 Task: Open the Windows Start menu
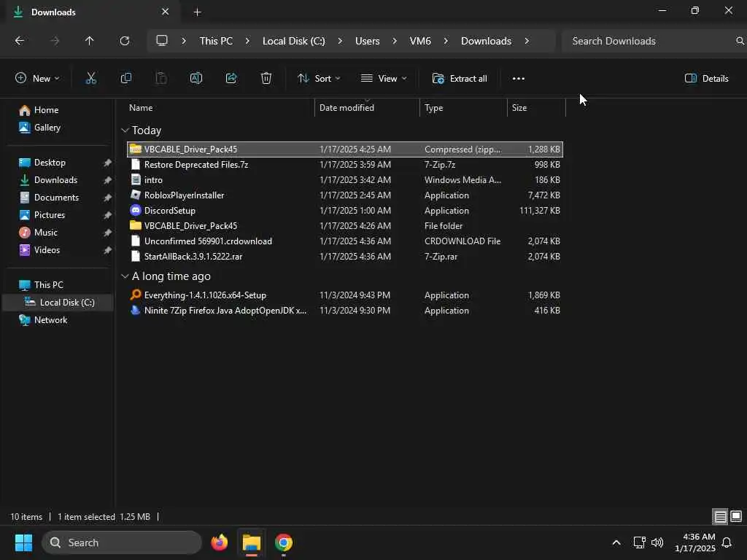click(x=23, y=542)
